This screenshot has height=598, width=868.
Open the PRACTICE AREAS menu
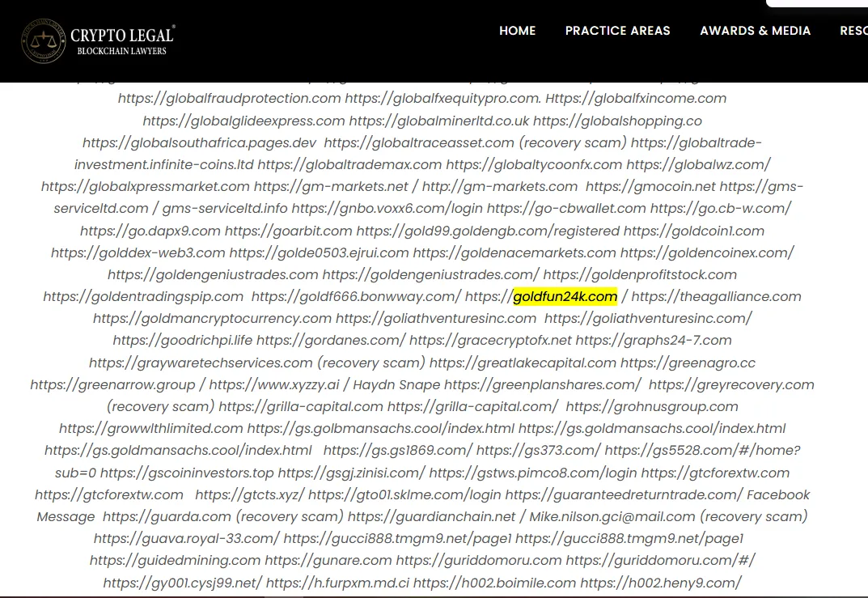(x=617, y=31)
